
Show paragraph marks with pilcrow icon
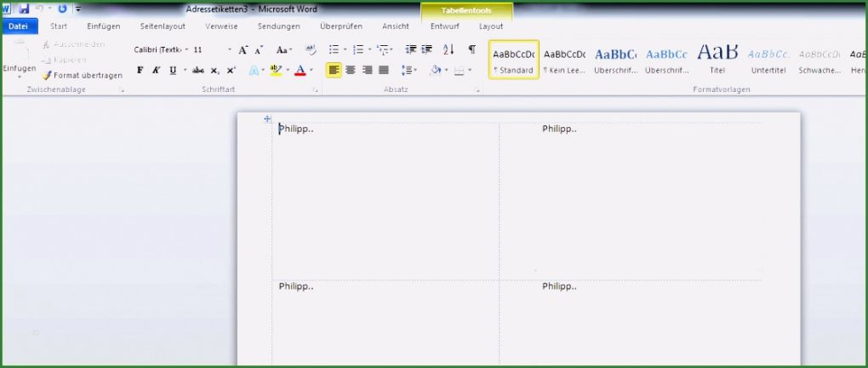tap(471, 50)
